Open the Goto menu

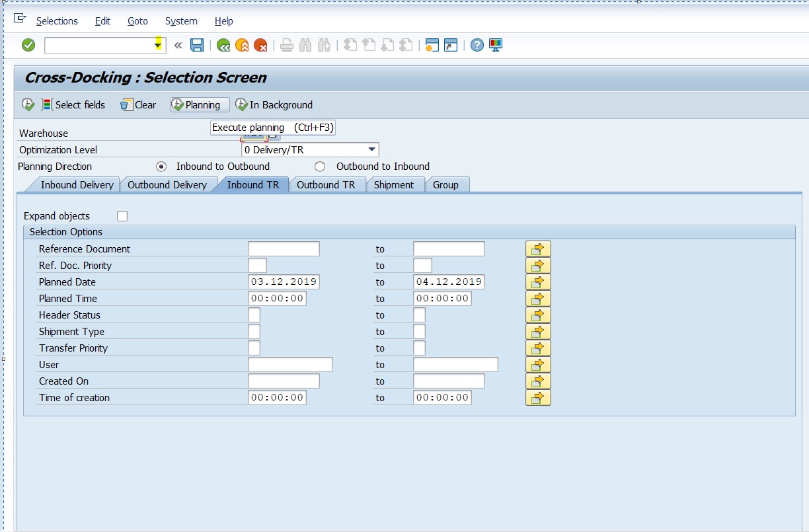[137, 21]
